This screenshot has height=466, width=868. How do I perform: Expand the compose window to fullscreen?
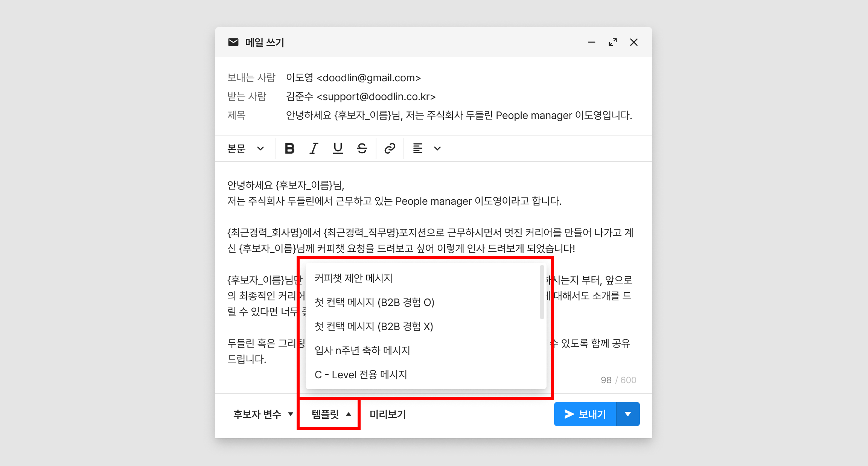click(x=612, y=42)
